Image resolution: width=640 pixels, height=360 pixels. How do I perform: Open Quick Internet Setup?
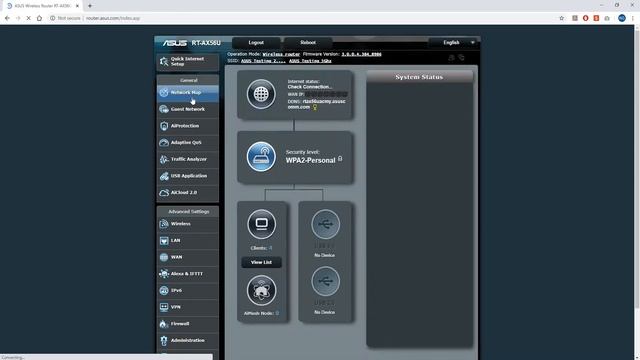pos(188,62)
